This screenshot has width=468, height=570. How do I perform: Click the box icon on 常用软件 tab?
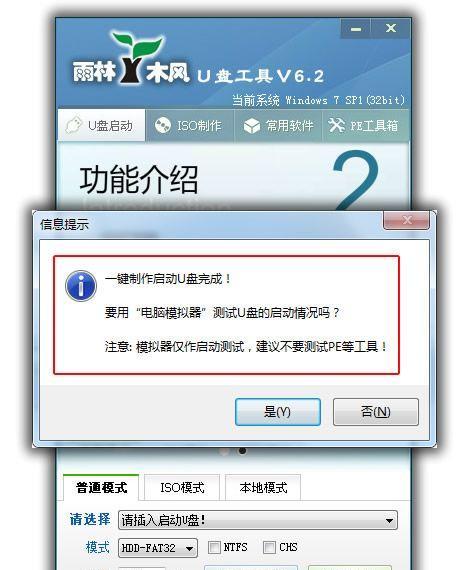click(252, 126)
